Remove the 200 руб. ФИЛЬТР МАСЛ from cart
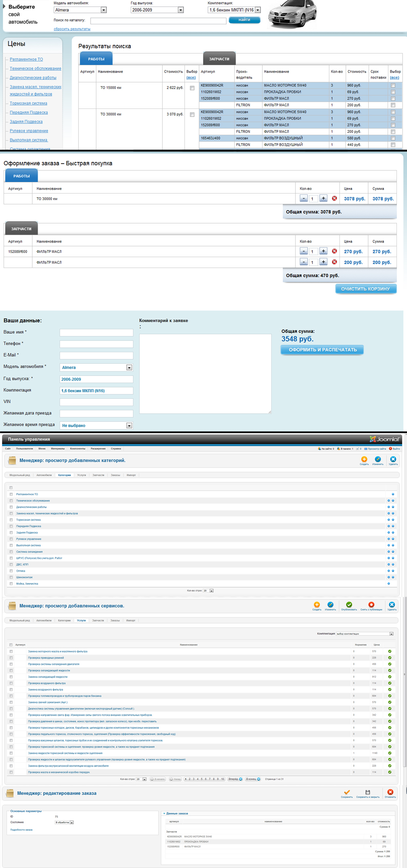Image resolution: width=407 pixels, height=868 pixels. [x=334, y=262]
